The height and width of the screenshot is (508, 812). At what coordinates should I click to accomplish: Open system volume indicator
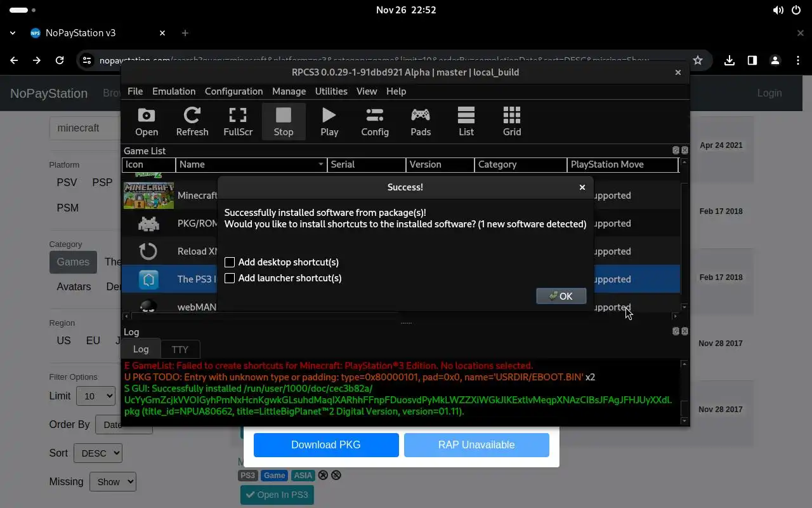coord(778,10)
